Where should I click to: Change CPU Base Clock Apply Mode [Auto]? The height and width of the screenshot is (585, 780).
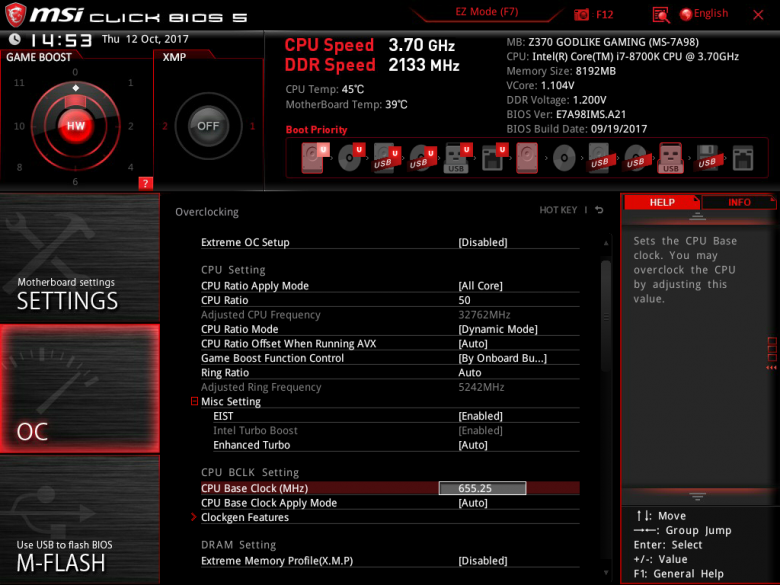[x=390, y=502]
